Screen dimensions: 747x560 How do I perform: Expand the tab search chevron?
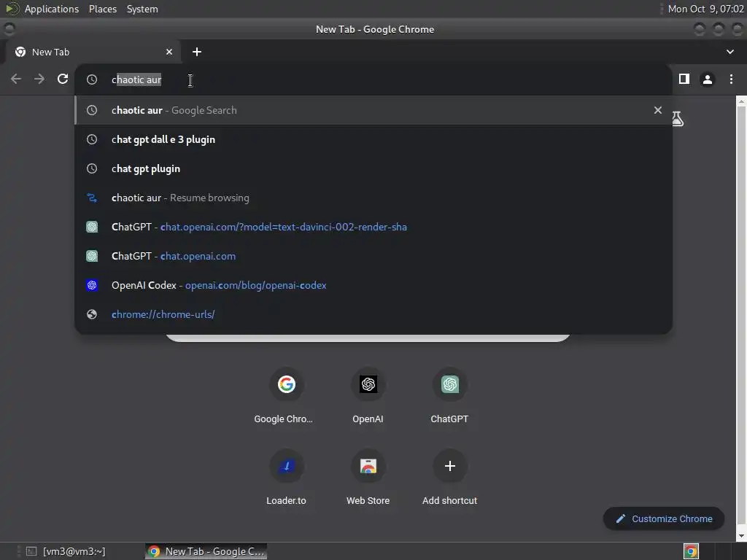(729, 52)
